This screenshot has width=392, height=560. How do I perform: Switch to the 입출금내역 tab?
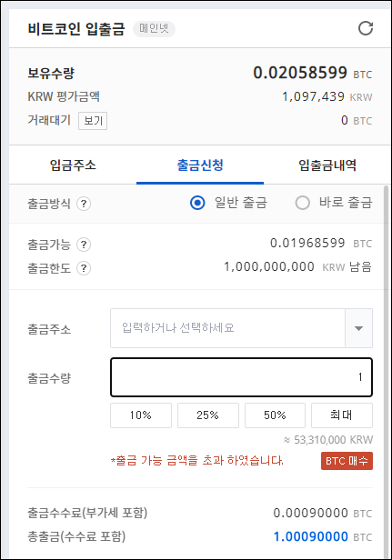click(x=327, y=165)
